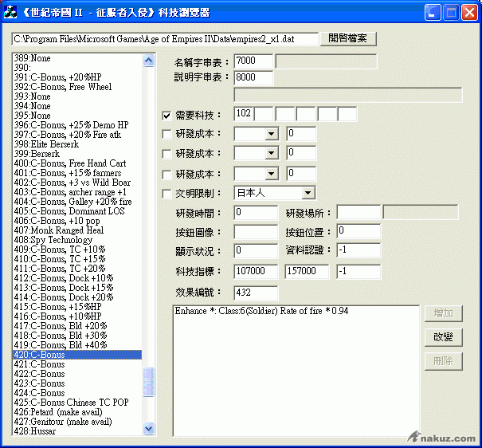Click the 說明字串表 field containing 8000
This screenshot has width=482, height=448.
pos(253,77)
